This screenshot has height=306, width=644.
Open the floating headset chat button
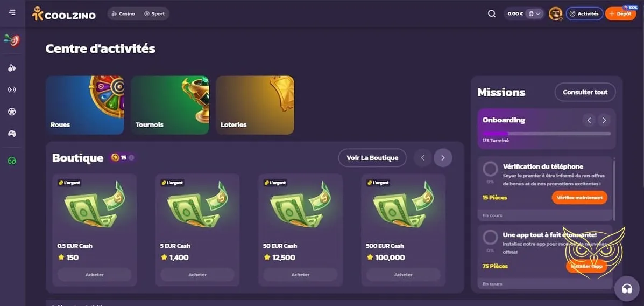coord(627,289)
